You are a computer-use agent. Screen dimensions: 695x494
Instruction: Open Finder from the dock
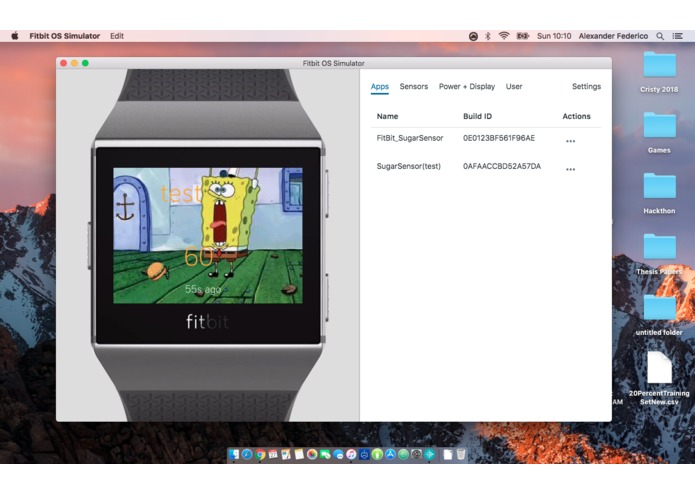tap(234, 454)
